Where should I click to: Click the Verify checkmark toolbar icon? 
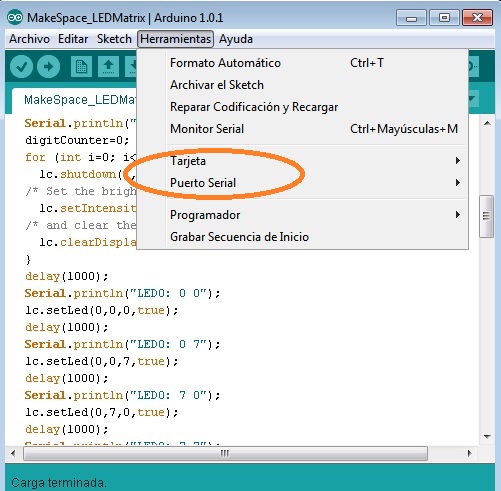click(21, 67)
